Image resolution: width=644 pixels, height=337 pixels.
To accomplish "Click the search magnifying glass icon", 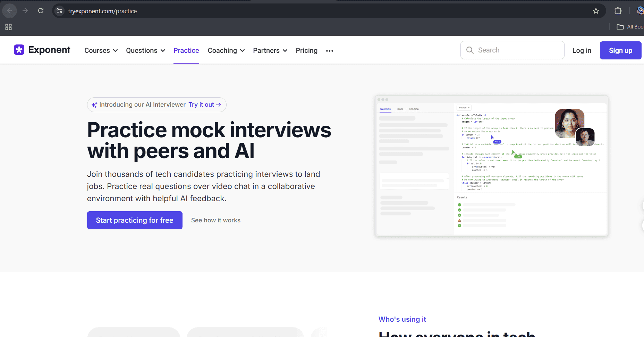I will click(470, 50).
